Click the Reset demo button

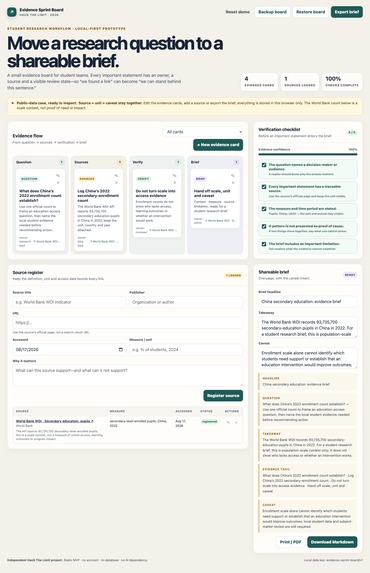tap(238, 12)
